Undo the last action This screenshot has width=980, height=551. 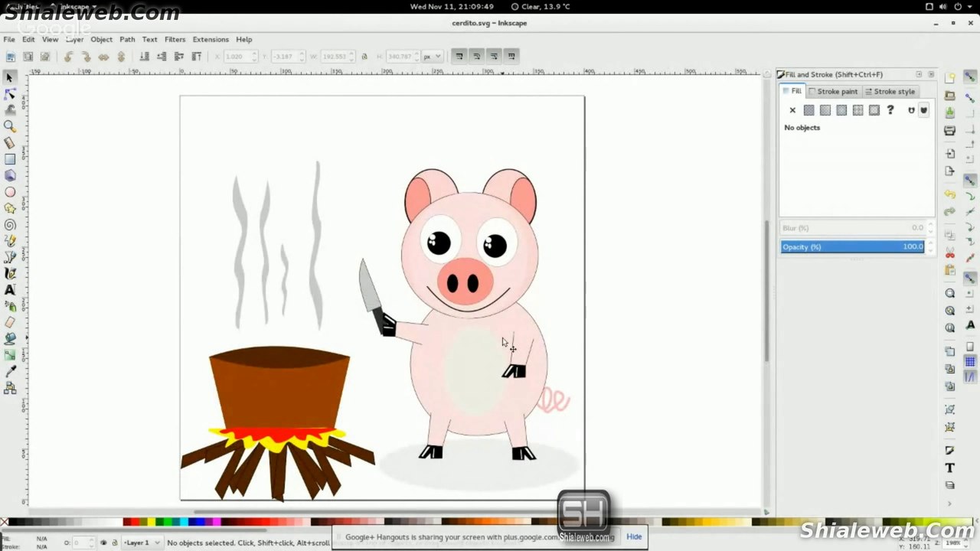pos(950,194)
